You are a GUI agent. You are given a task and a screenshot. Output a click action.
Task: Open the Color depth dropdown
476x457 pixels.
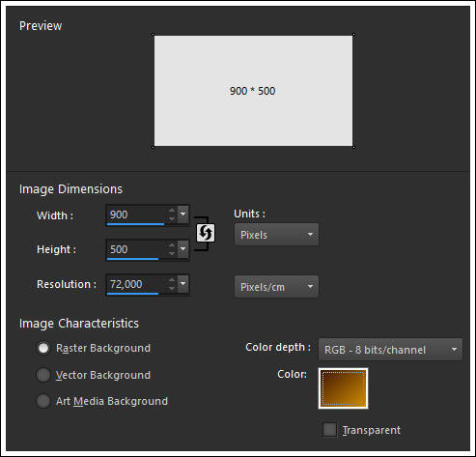coord(390,350)
